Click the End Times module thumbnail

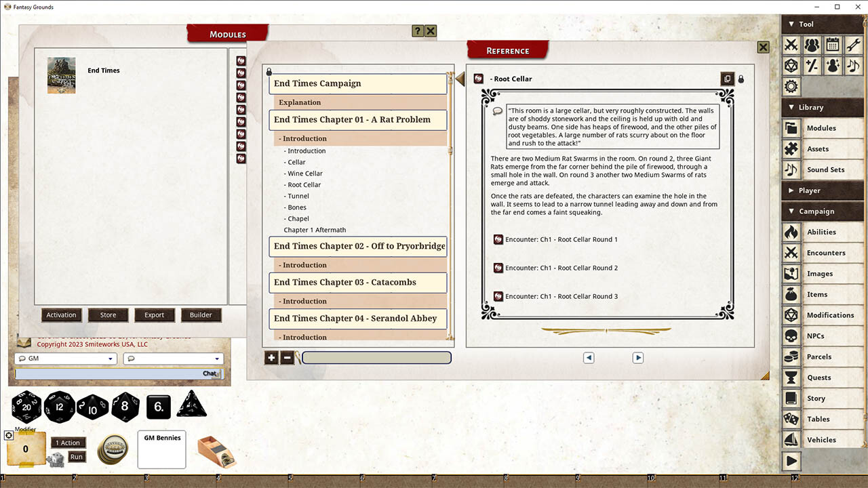pyautogui.click(x=61, y=75)
